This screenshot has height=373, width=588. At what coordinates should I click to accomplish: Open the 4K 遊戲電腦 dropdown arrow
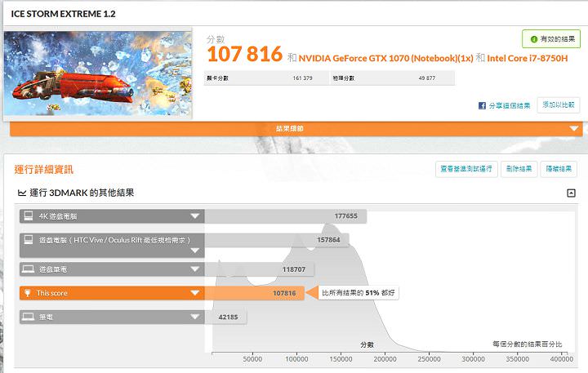pos(194,216)
